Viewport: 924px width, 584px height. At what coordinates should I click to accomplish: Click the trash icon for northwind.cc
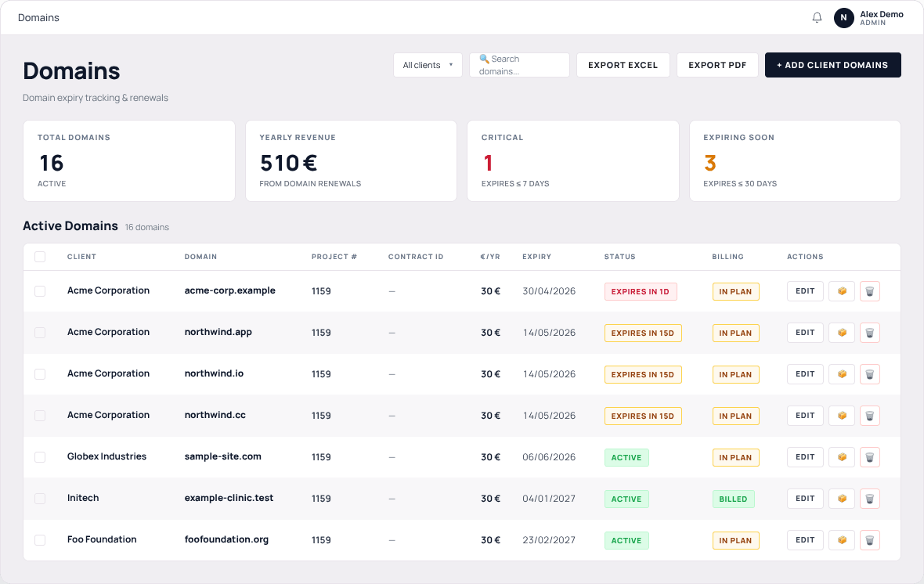pos(870,416)
